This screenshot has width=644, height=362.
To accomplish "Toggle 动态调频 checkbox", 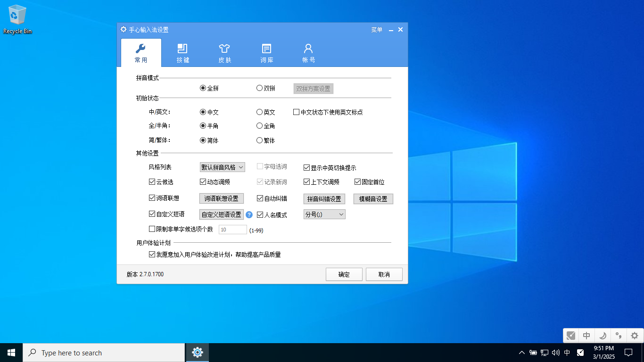I will 203,182.
